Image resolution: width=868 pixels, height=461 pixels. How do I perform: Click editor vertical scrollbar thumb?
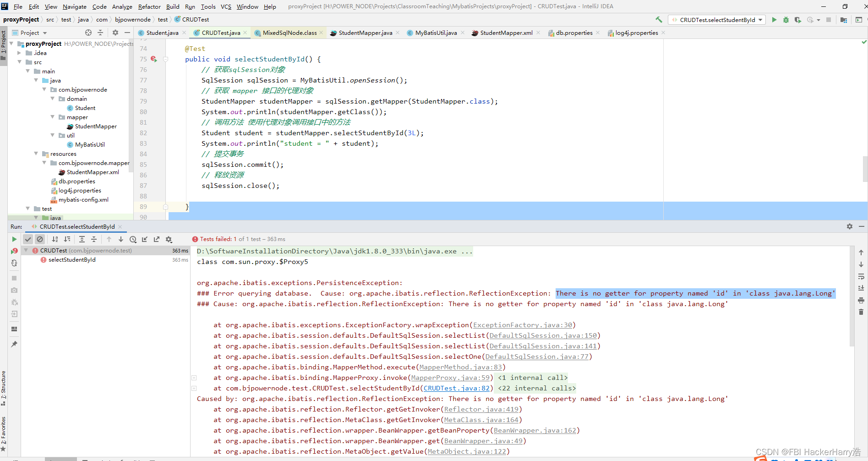[865, 169]
